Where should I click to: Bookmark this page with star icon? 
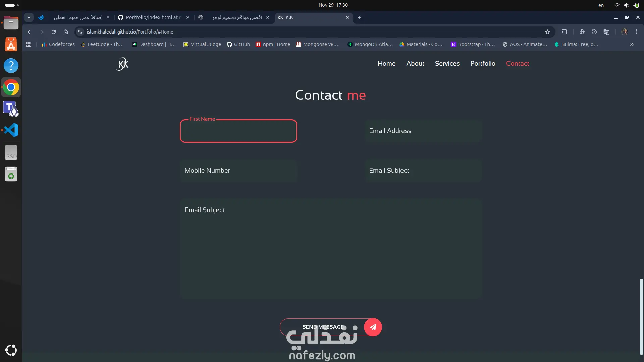click(547, 32)
